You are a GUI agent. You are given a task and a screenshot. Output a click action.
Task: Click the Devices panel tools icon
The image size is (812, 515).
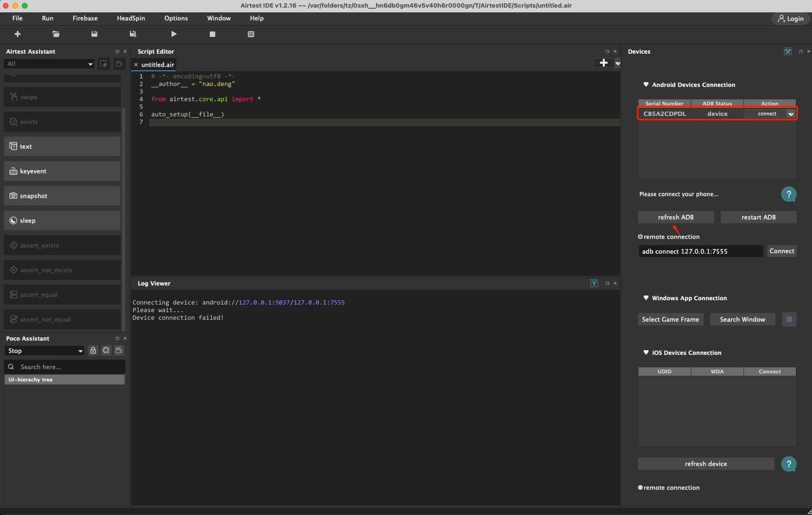tap(788, 51)
